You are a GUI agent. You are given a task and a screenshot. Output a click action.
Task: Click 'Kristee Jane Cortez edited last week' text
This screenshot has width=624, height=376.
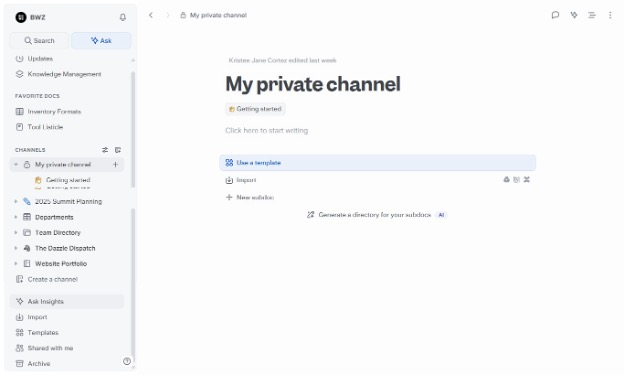tap(282, 60)
